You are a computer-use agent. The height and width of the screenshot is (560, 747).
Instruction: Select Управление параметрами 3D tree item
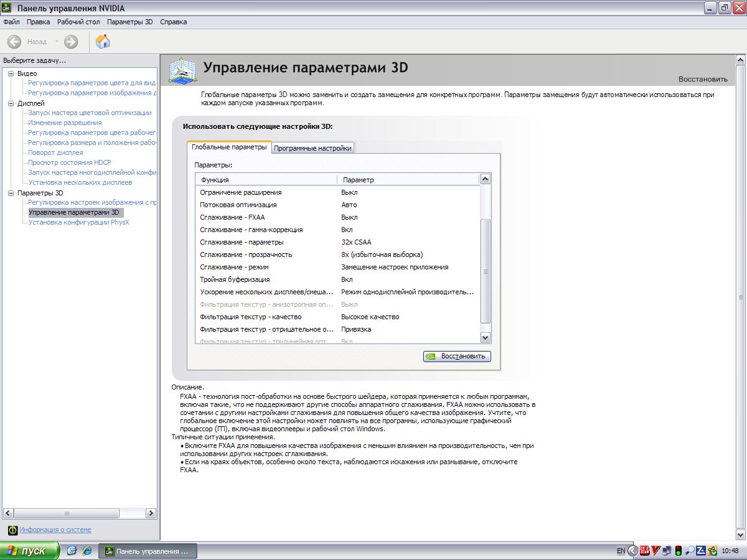coord(75,212)
